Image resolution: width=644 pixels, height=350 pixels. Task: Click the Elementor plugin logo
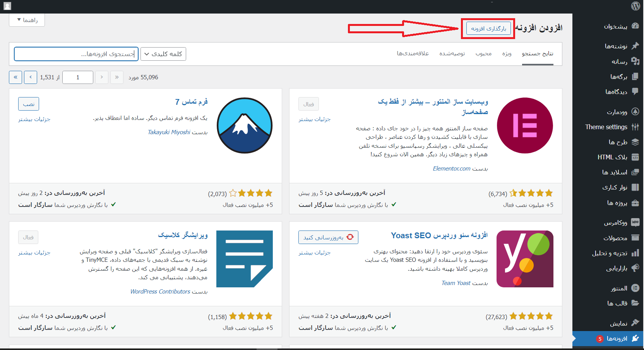pos(525,126)
